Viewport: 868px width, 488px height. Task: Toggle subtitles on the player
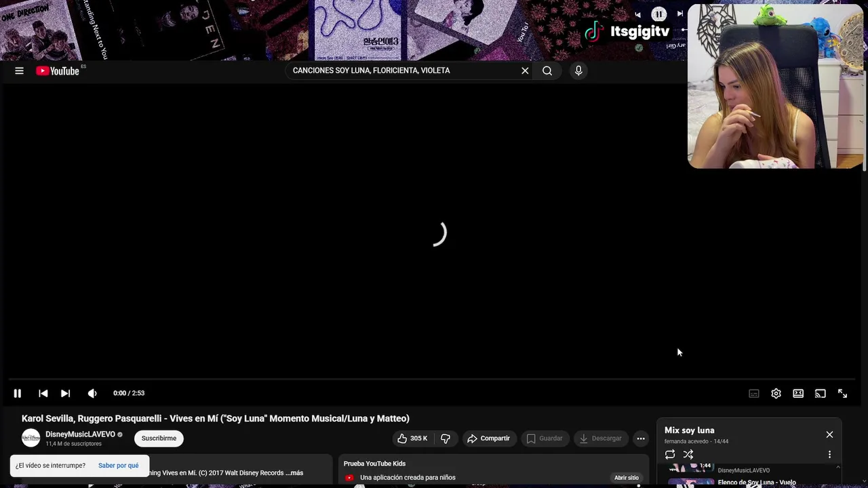point(754,393)
